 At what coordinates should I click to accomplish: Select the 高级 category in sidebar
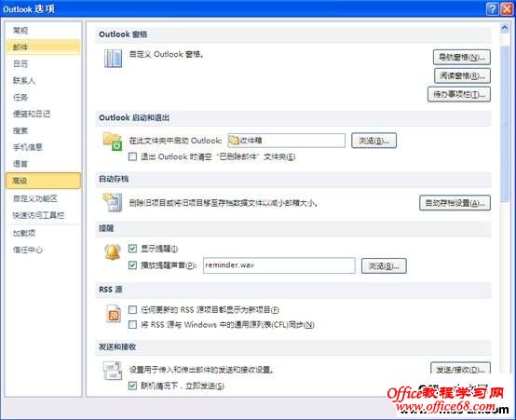43,181
